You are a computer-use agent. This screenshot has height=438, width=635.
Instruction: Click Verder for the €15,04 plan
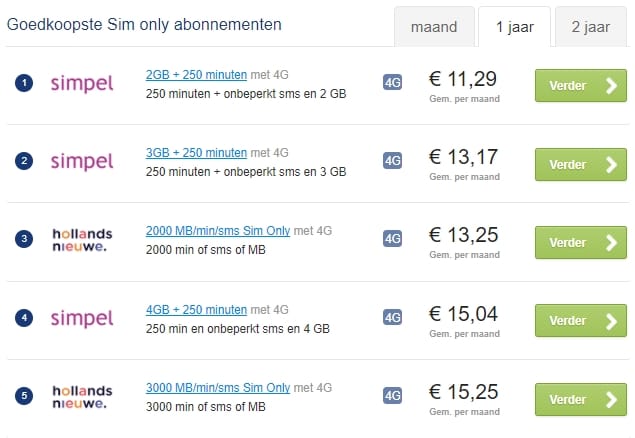581,321
